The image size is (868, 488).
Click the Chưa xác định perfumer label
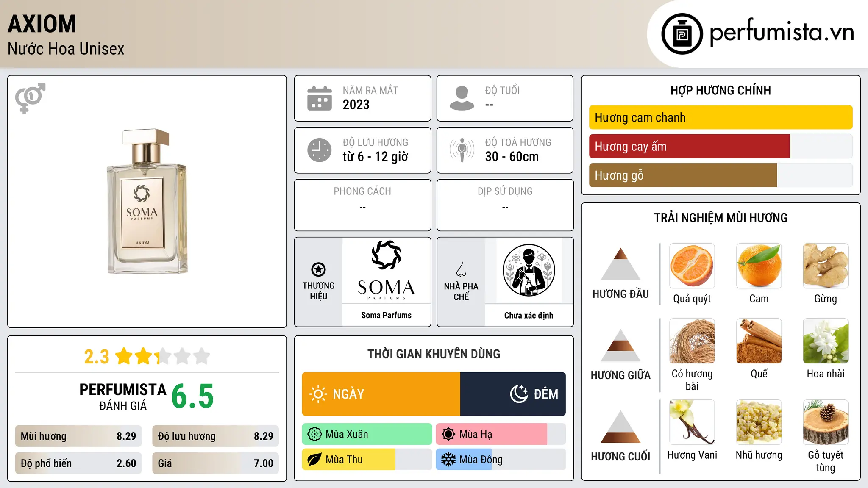pos(529,315)
